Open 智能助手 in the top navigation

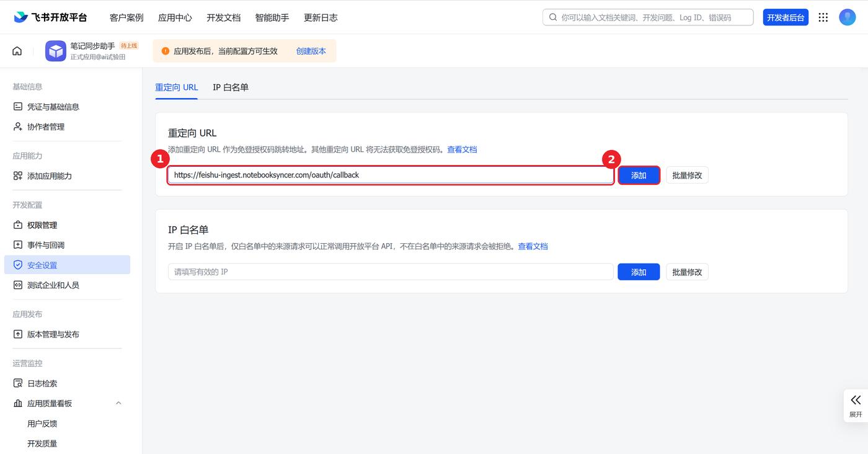point(272,17)
